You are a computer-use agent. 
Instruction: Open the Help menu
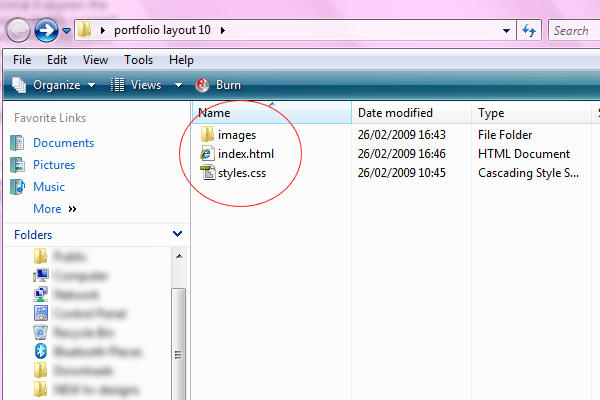(181, 60)
